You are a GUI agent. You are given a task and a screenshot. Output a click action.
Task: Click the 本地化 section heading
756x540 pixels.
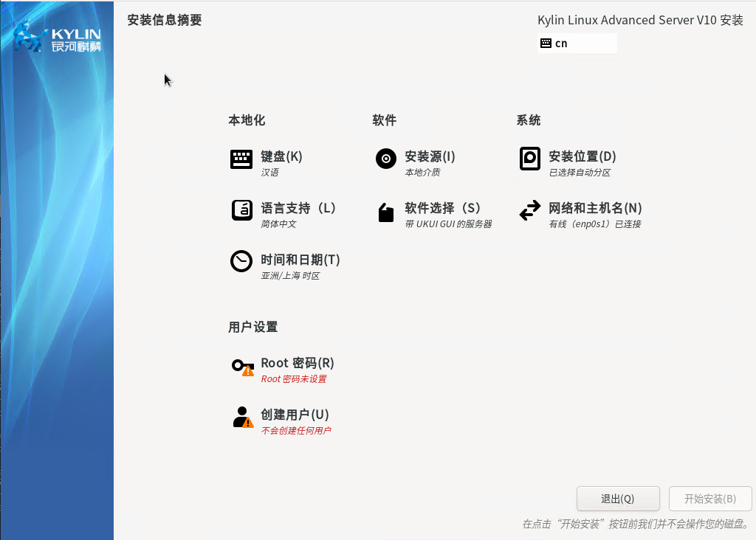click(247, 120)
